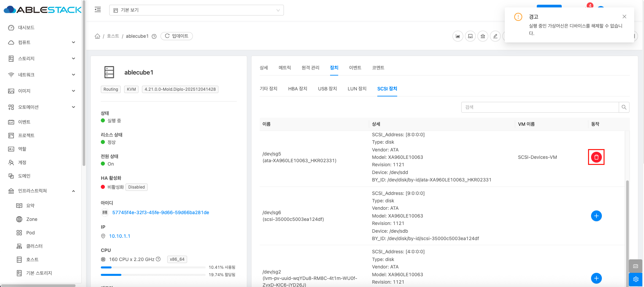The height and width of the screenshot is (287, 644).
Task: Click the chart statistics icon in host toolbar
Action: tap(458, 36)
